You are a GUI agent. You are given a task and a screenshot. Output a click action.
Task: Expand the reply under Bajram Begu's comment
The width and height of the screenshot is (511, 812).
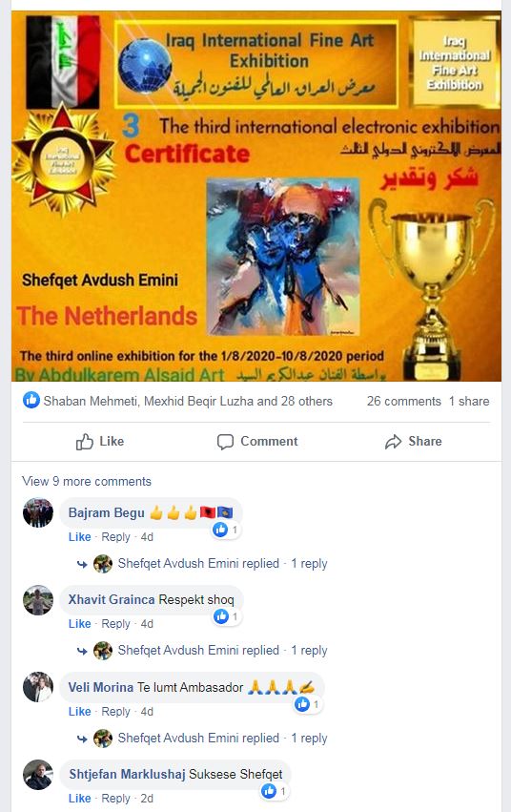click(222, 563)
